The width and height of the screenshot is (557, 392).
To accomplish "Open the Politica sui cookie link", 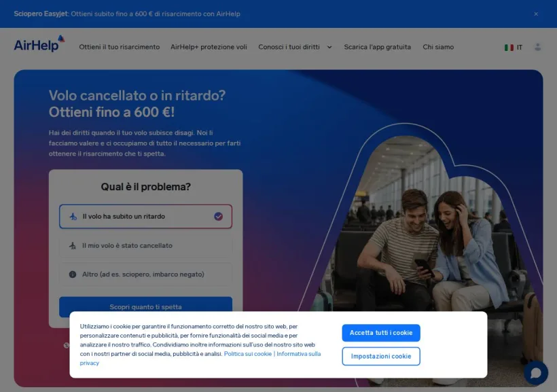I will pos(248,354).
